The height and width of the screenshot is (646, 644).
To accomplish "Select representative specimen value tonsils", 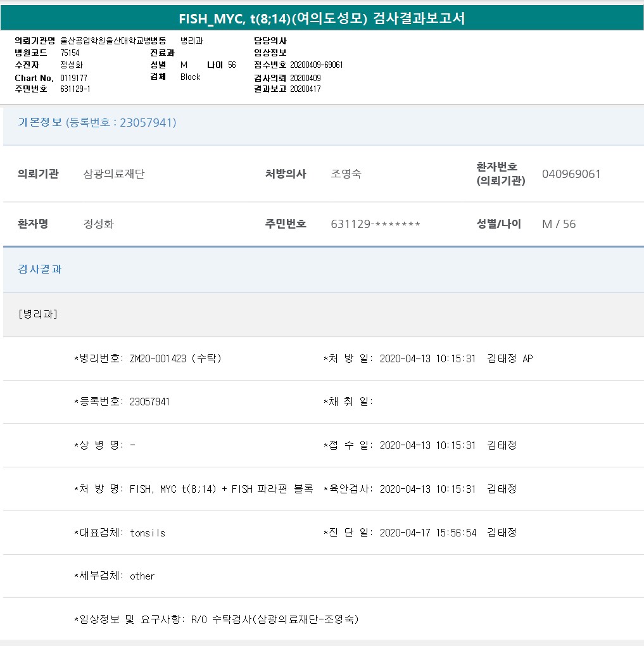I will [148, 533].
